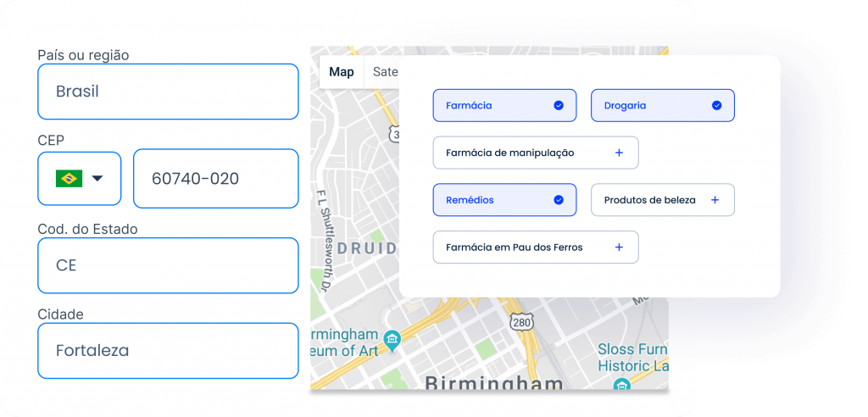Click the CEP field with 60740-020
868x417 pixels.
(215, 179)
